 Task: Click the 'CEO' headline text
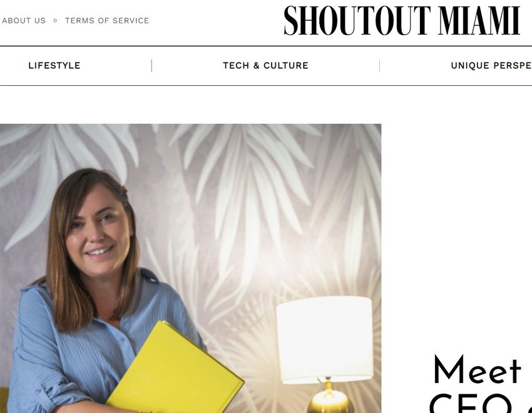click(x=471, y=404)
